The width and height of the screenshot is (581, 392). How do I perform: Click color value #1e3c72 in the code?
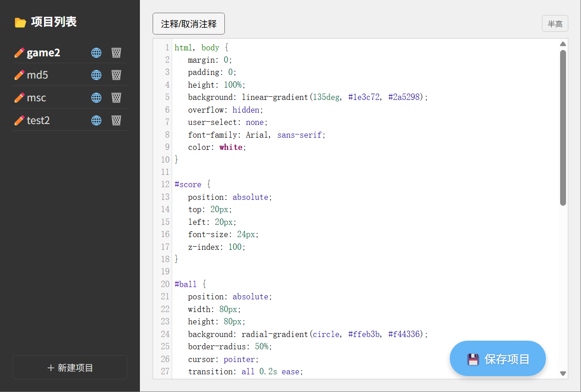[364, 97]
